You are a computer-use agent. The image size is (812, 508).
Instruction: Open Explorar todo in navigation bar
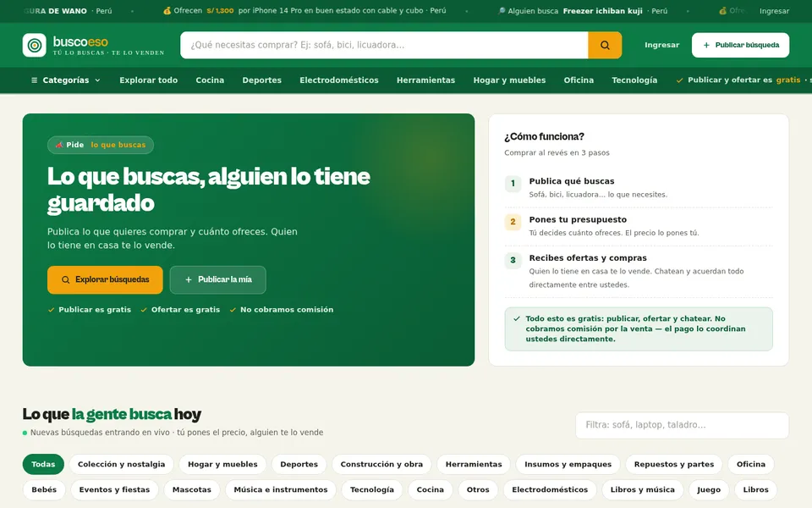[149, 80]
